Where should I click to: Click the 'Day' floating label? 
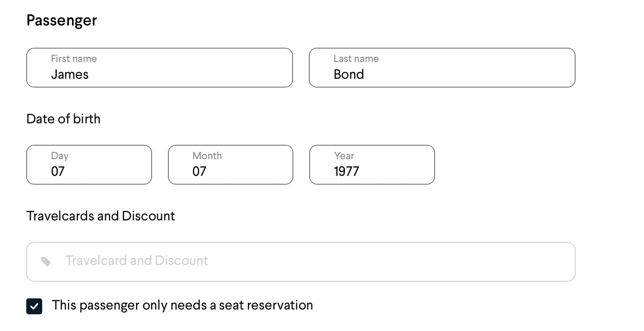click(x=60, y=156)
